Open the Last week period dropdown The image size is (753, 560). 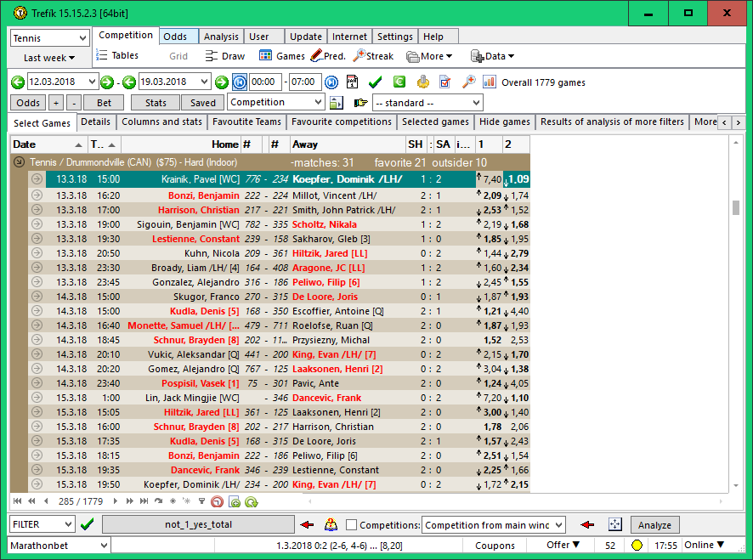click(49, 58)
